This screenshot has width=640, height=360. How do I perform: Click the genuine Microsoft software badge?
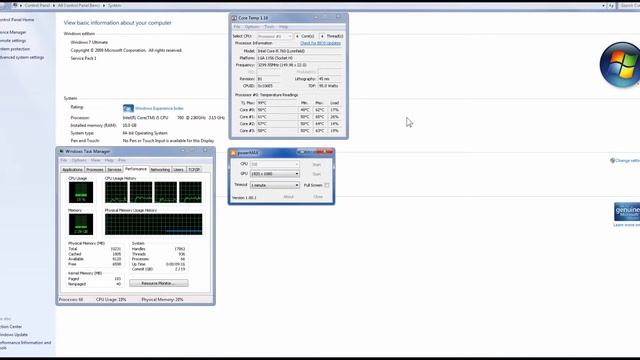[x=627, y=212]
